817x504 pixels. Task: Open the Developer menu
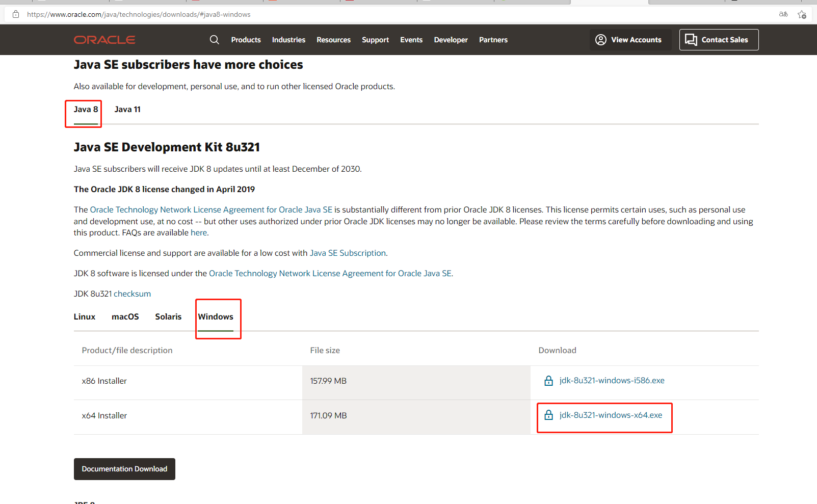451,40
